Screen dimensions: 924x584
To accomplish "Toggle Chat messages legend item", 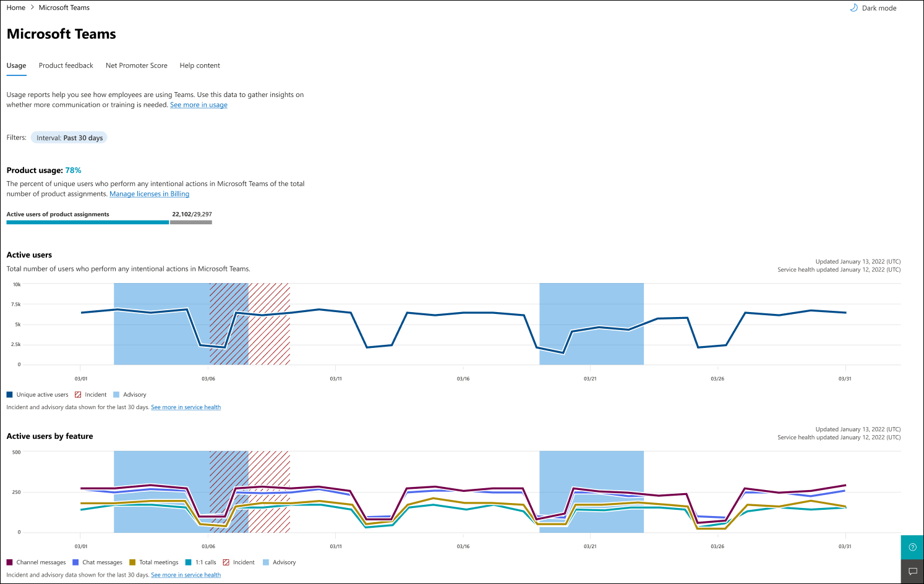I will pos(98,562).
